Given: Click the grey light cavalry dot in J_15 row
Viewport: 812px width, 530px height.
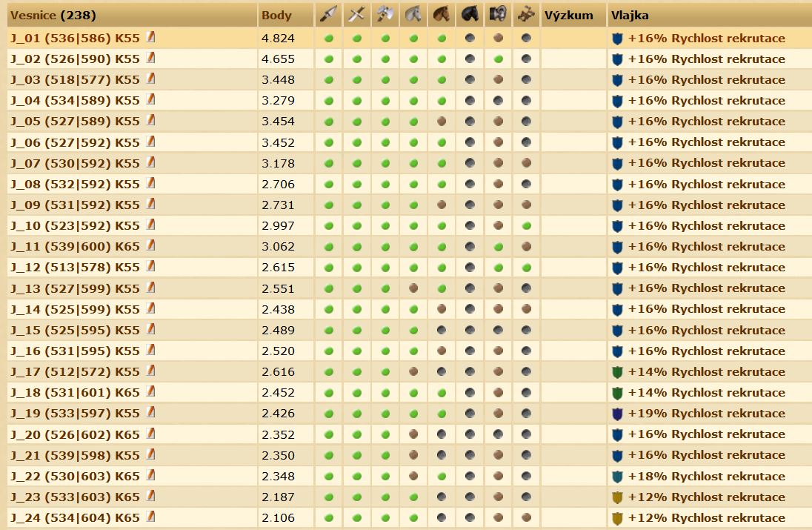Looking at the screenshot, I should (x=442, y=330).
